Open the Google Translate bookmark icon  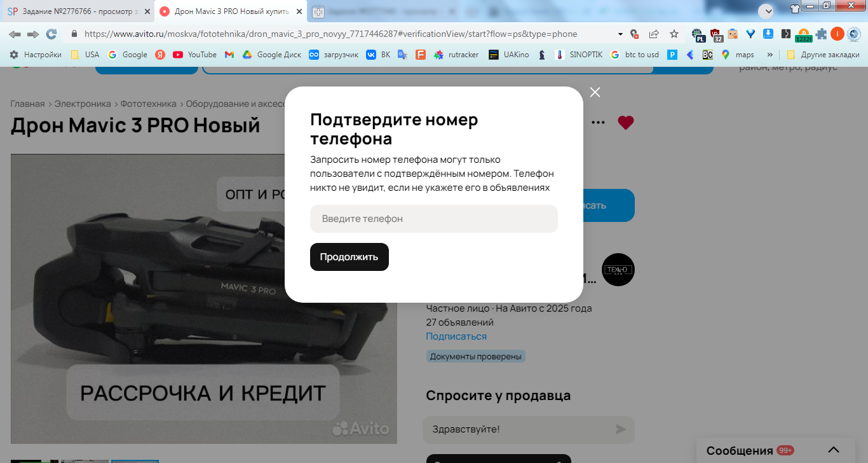pos(402,55)
